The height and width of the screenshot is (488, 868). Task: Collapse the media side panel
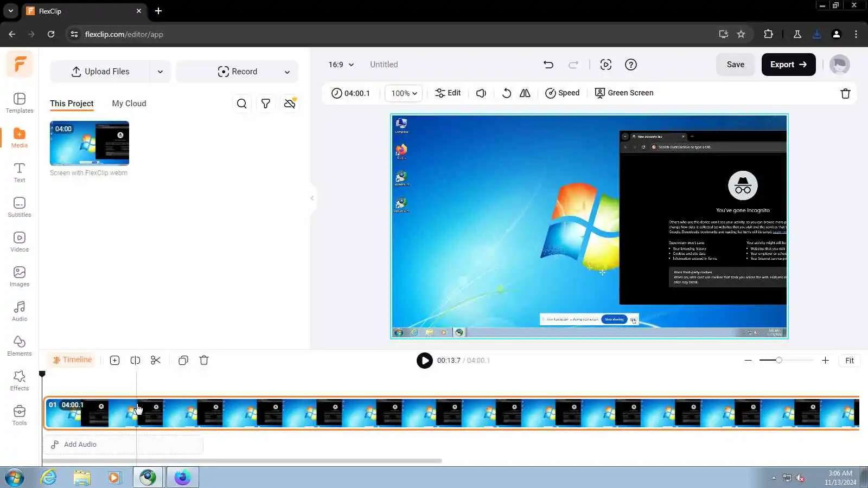(x=312, y=198)
